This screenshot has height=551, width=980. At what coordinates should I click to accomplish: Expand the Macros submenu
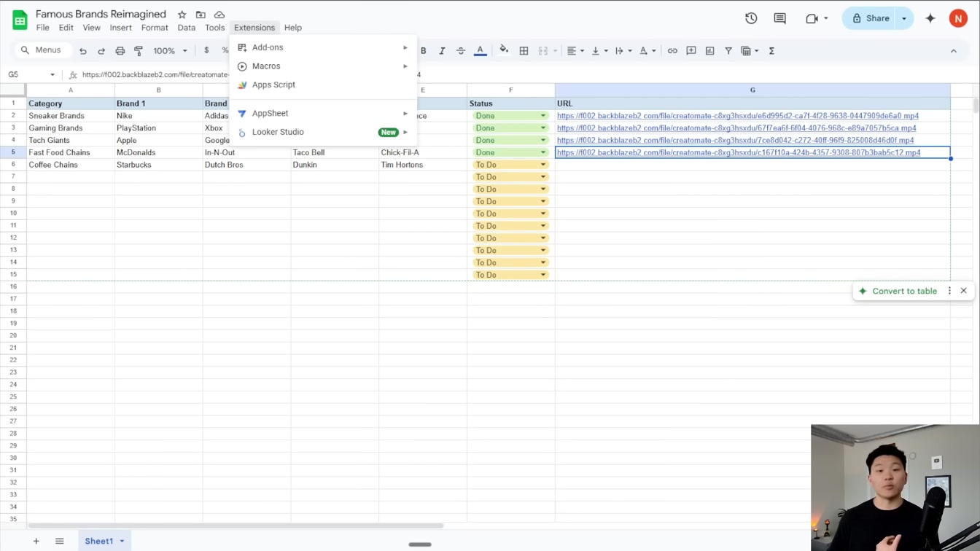[x=323, y=66]
